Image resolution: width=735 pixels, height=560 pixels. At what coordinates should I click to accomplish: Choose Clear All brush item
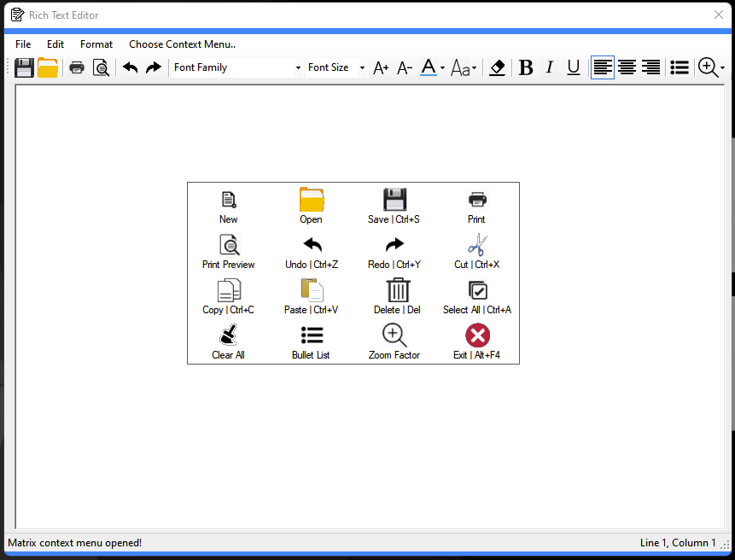228,341
